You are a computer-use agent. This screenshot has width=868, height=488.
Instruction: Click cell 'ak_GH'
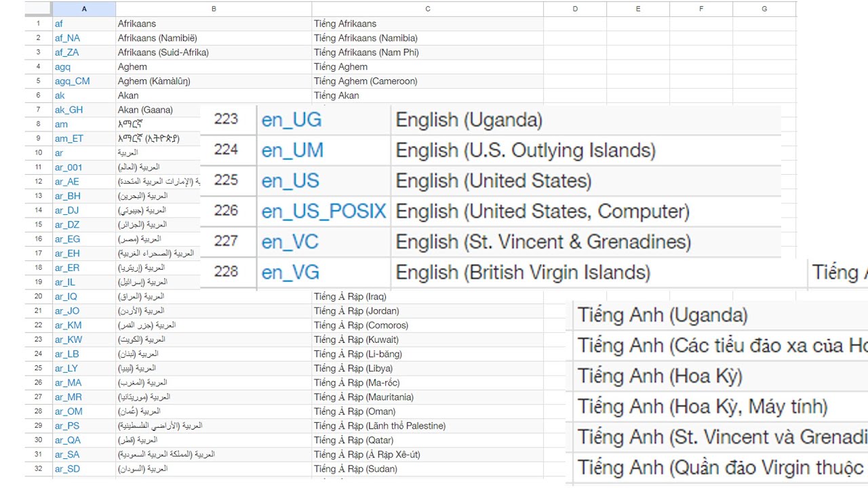pos(84,110)
